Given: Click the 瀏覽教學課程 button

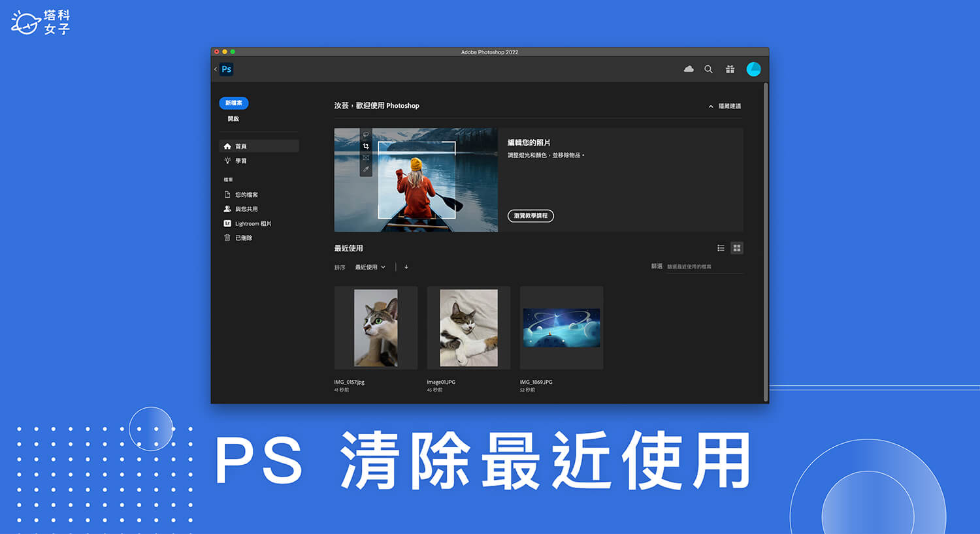Looking at the screenshot, I should pos(531,215).
